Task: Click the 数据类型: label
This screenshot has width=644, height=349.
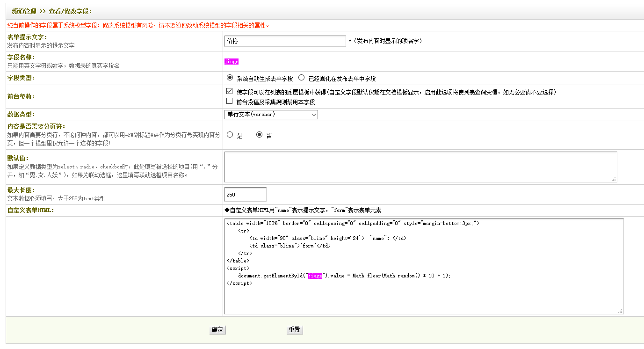Action: click(21, 115)
